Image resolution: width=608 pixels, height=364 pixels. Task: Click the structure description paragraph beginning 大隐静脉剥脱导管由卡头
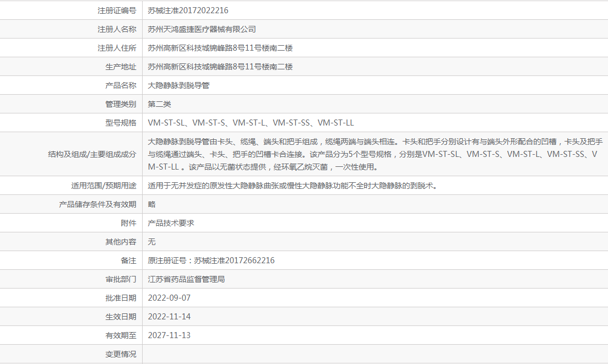point(375,154)
